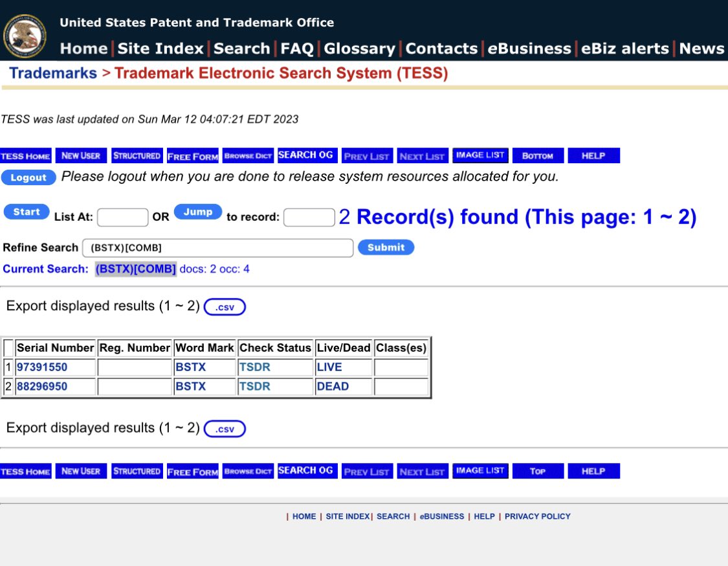Select the Word Mark column header

coord(204,348)
